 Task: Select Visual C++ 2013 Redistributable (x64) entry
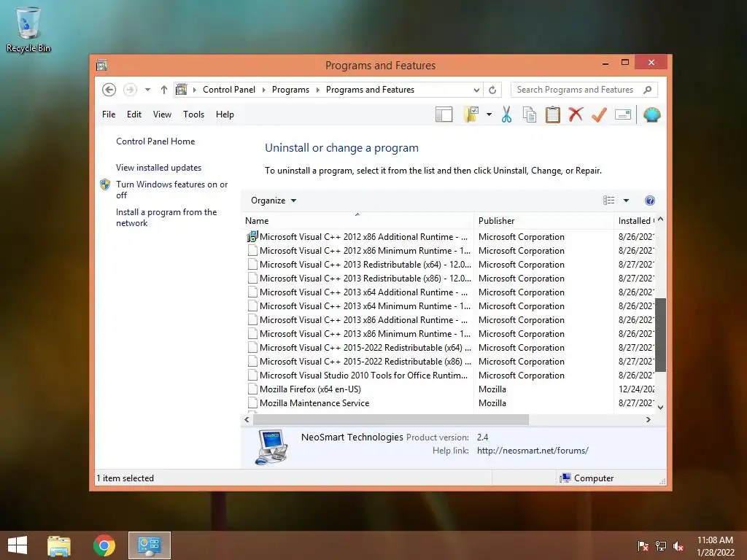coord(357,264)
